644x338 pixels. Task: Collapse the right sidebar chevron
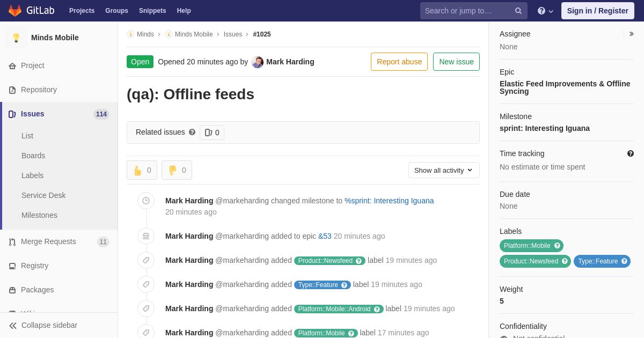point(631,34)
